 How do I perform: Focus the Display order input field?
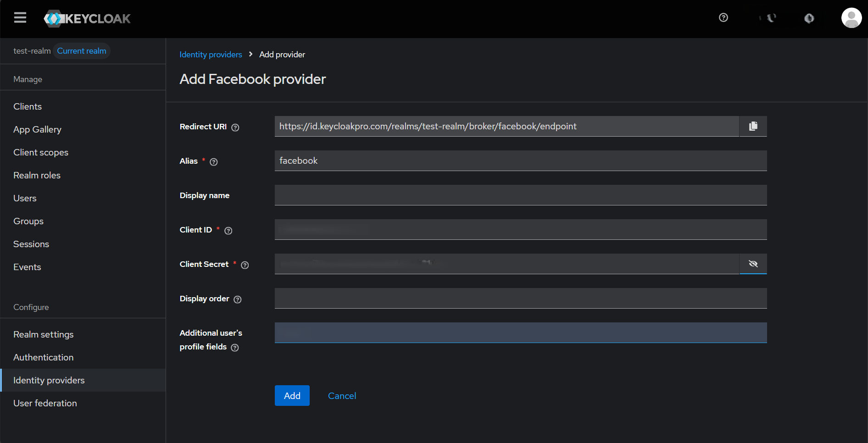click(521, 298)
